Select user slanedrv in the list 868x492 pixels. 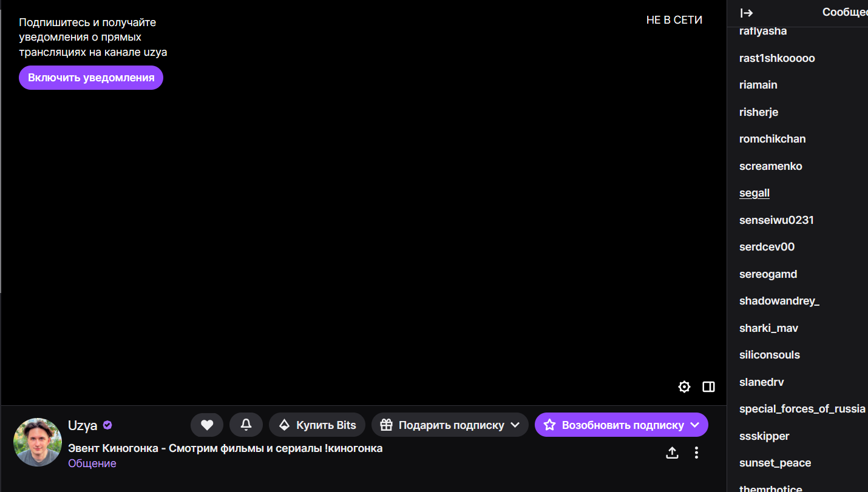coord(762,382)
